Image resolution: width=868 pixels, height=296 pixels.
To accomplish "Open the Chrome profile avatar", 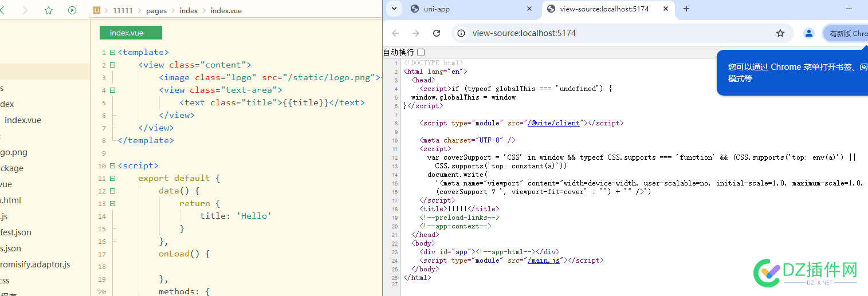I will point(809,33).
